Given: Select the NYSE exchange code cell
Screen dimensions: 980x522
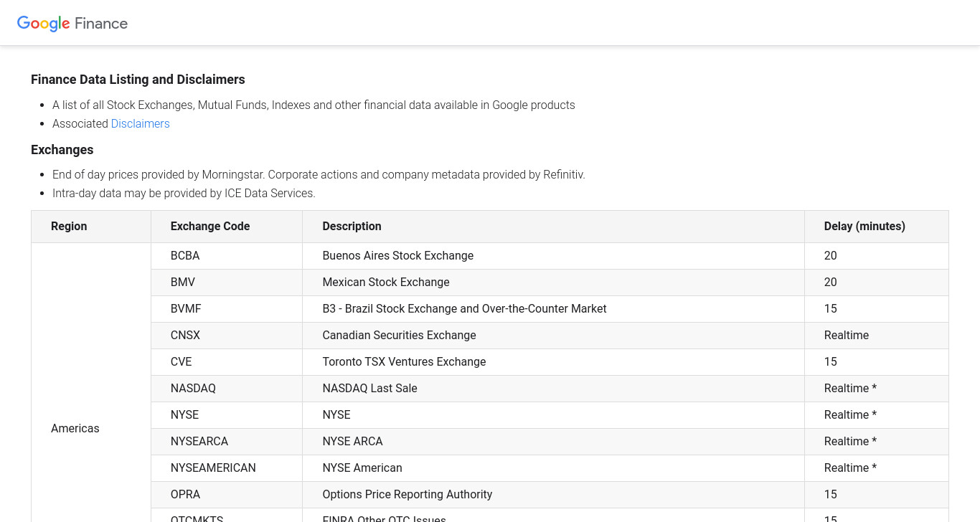Looking at the screenshot, I should (x=227, y=415).
